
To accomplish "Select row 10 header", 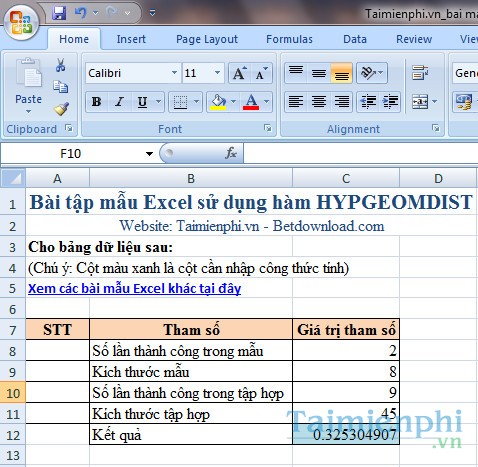I will tap(13, 393).
